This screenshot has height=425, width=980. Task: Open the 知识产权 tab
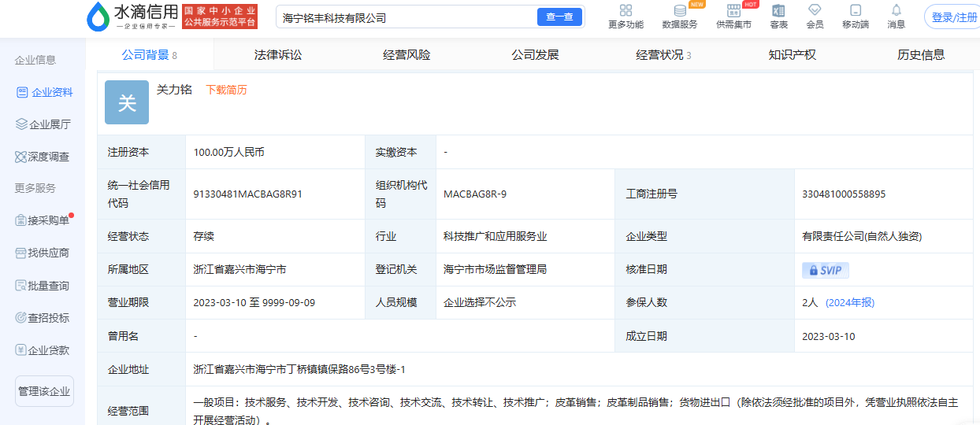(x=792, y=55)
